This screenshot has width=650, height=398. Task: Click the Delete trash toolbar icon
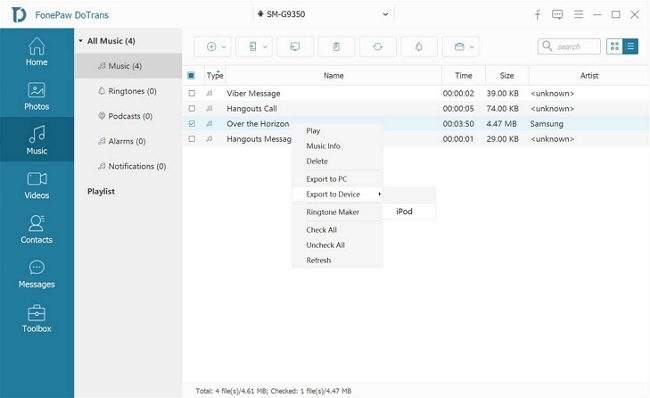tap(336, 46)
